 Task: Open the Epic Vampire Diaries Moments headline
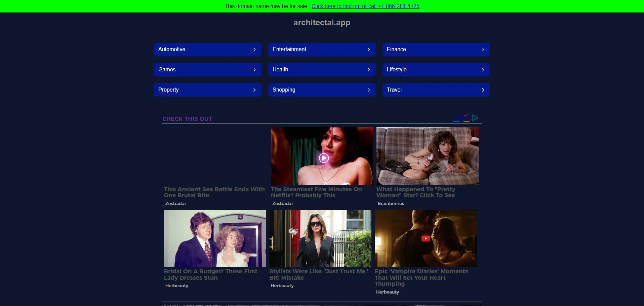421,277
